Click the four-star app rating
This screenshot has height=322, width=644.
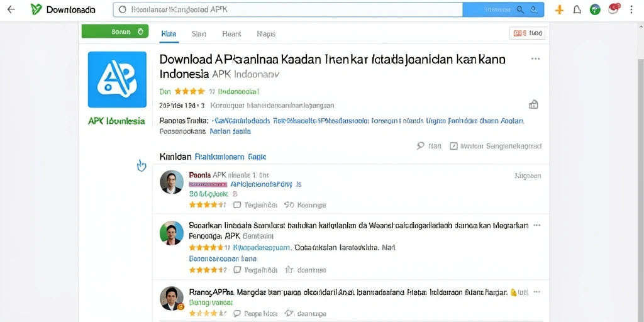click(189, 91)
